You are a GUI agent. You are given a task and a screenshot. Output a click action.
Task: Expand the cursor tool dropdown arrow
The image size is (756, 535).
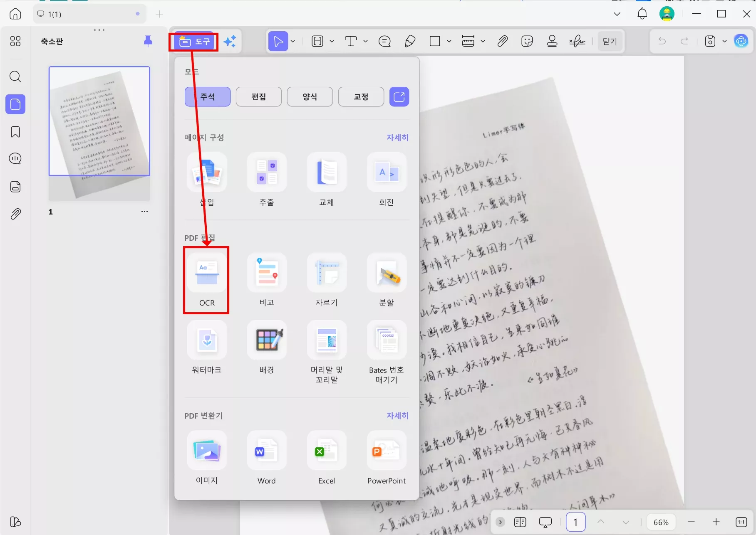(x=293, y=41)
